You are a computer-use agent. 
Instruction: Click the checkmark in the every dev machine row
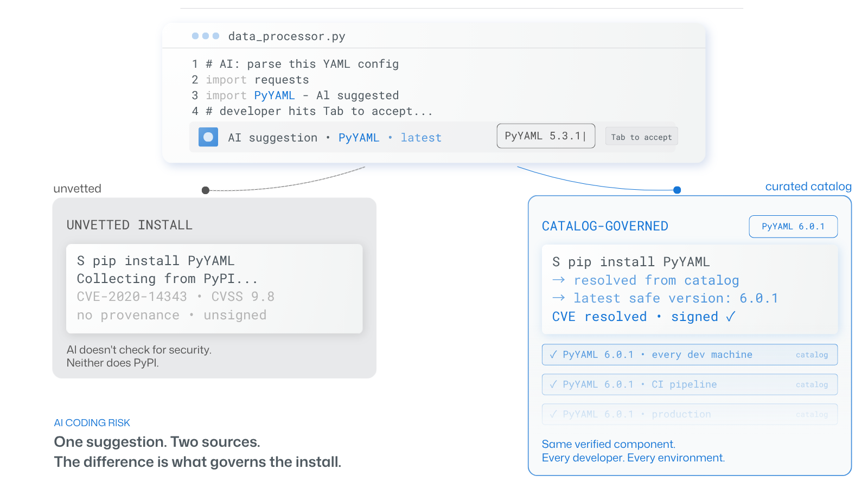coord(553,355)
